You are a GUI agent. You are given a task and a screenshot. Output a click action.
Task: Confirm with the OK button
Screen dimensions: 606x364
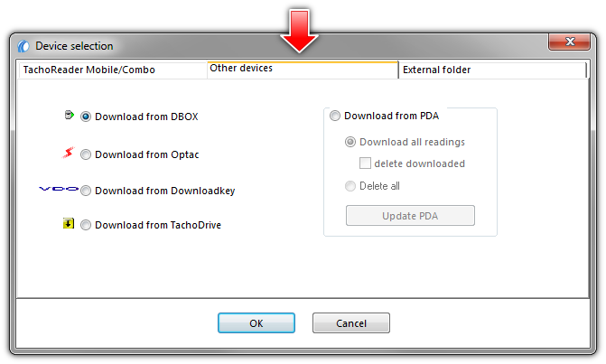pos(256,323)
